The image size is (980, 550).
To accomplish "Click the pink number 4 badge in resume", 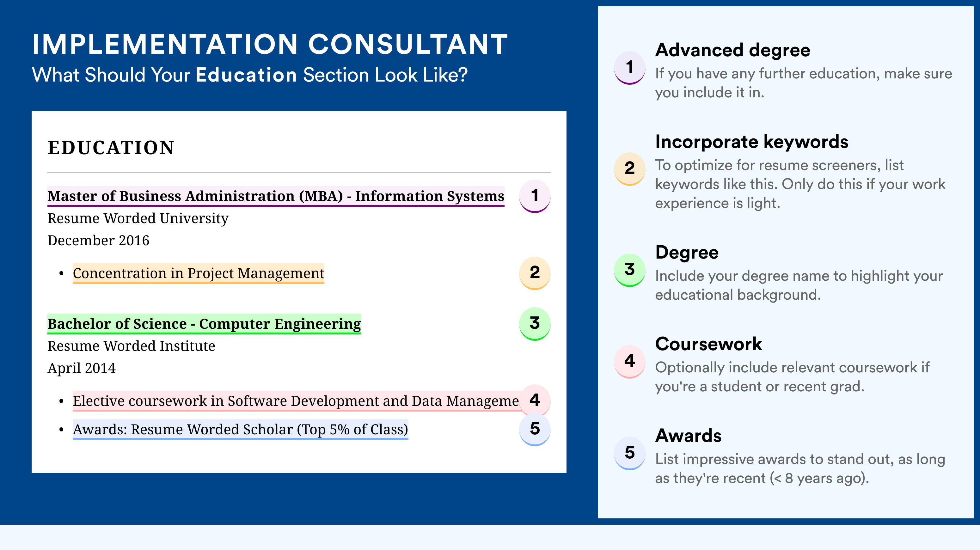I will coord(535,400).
